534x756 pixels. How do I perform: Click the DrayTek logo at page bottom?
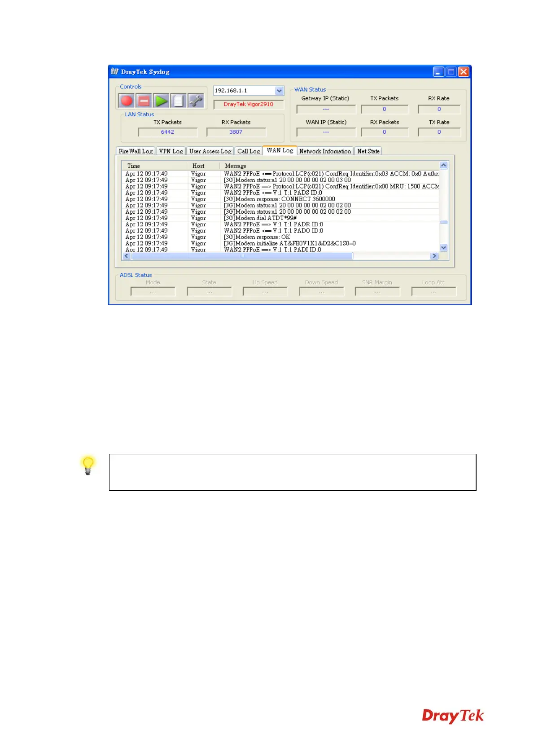click(x=453, y=716)
